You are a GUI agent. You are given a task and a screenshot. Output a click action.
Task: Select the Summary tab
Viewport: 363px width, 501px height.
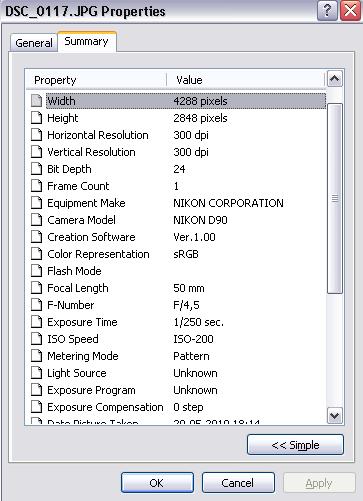pos(86,41)
